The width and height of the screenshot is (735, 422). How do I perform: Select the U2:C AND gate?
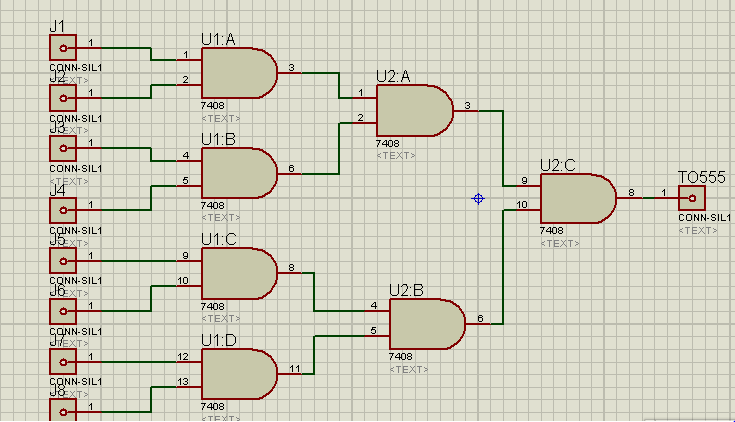coord(578,198)
